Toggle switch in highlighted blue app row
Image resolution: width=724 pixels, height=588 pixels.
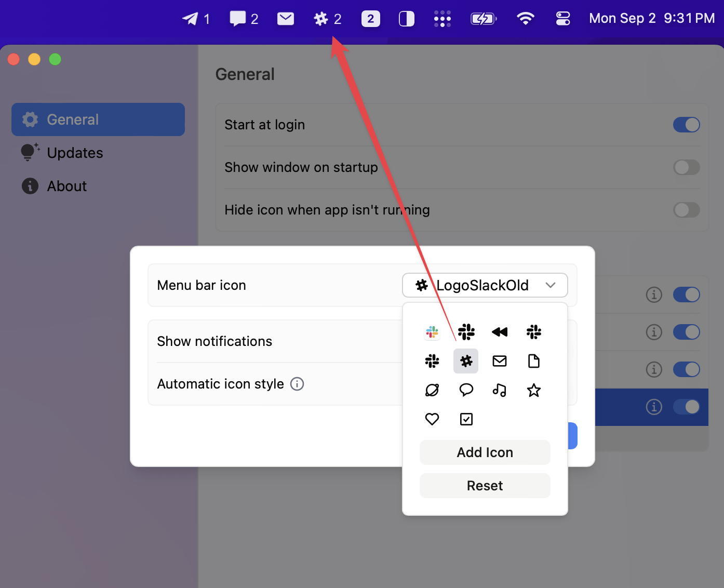point(687,407)
